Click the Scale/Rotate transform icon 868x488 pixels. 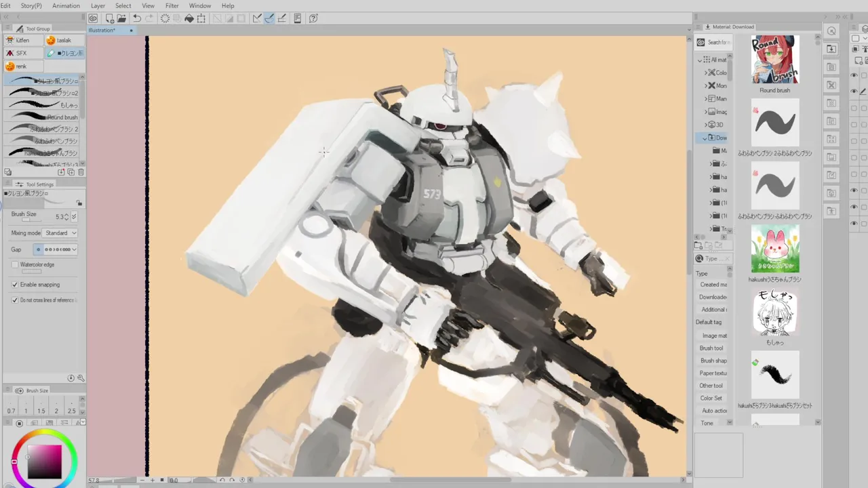[x=201, y=18]
